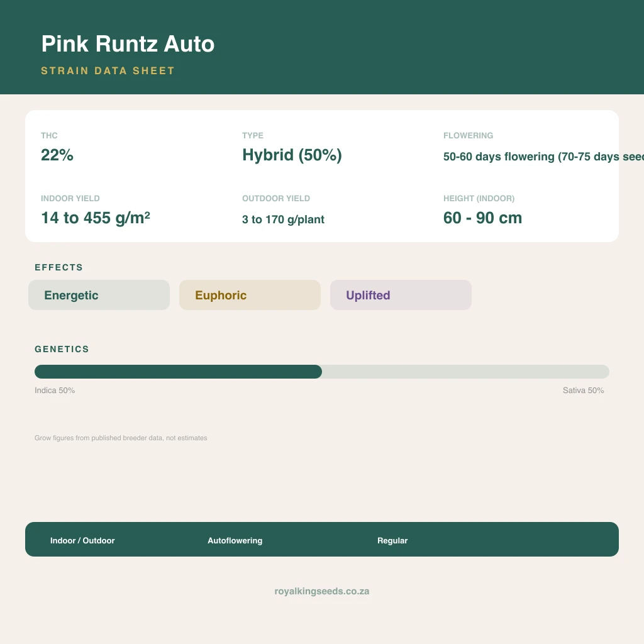The width and height of the screenshot is (644, 644).
Task: Click the EFFECTS heading
Action: point(58,267)
